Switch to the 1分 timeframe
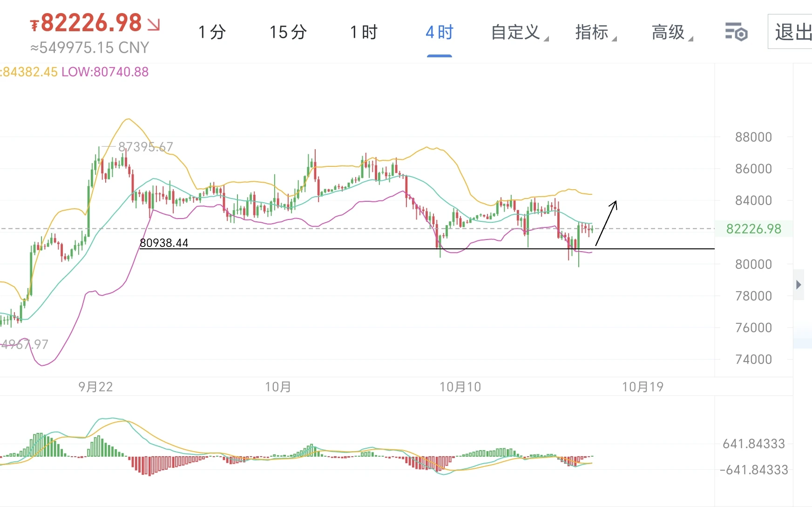Viewport: 812px width, 507px height. point(212,32)
